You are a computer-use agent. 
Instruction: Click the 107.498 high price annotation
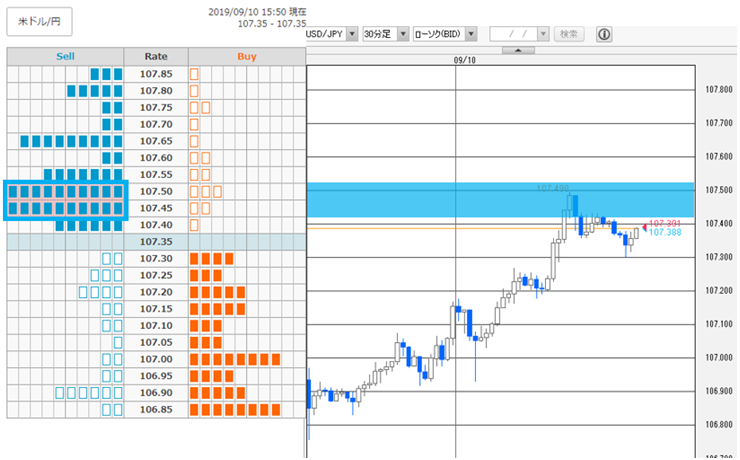point(553,188)
